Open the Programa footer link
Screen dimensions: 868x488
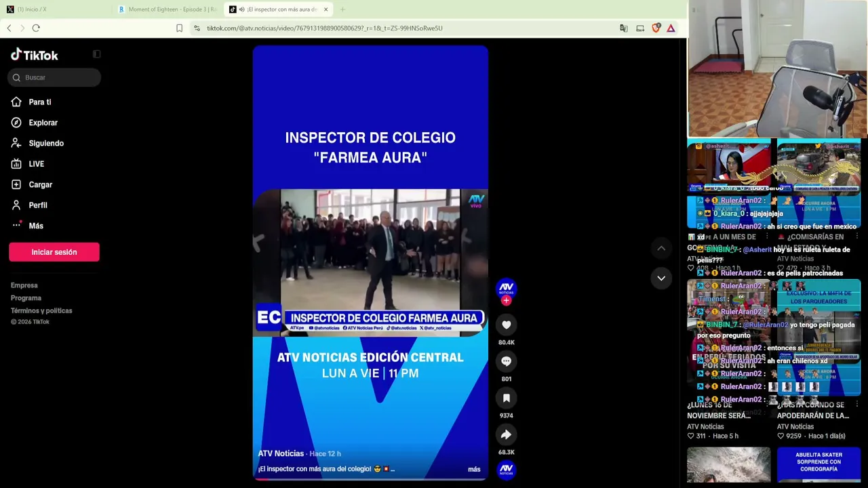click(26, 298)
